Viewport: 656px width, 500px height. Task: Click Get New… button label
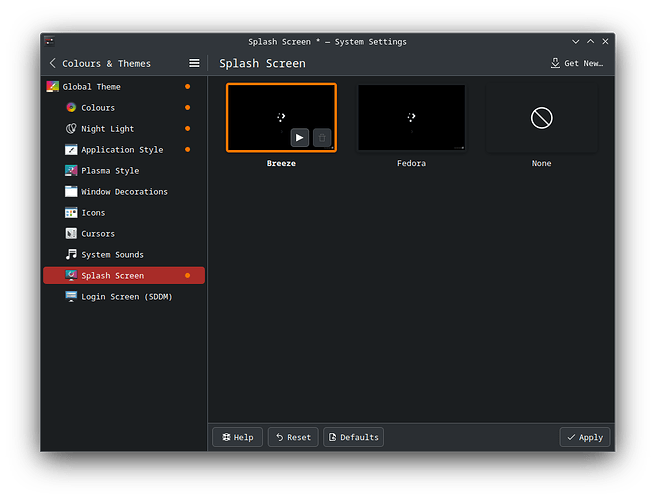pyautogui.click(x=584, y=63)
